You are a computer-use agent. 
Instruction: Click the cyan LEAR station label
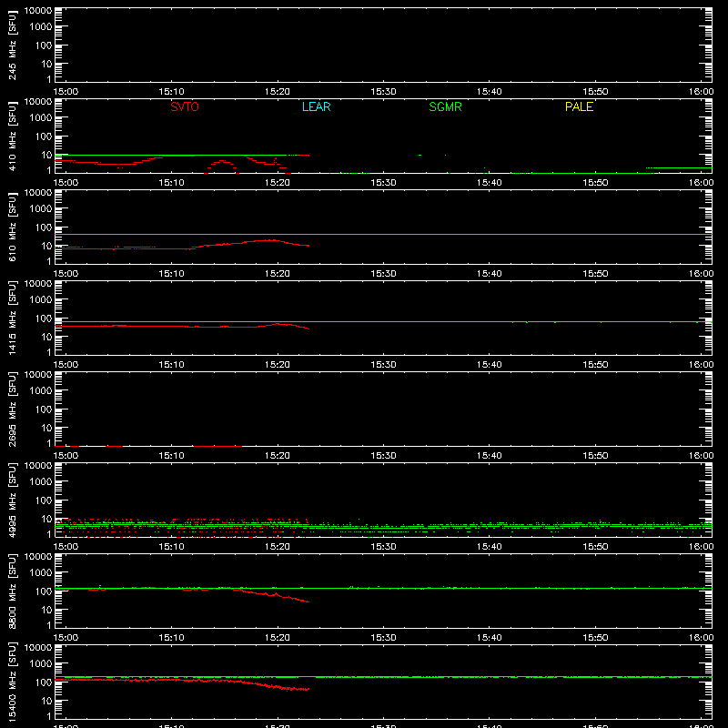pyautogui.click(x=316, y=106)
